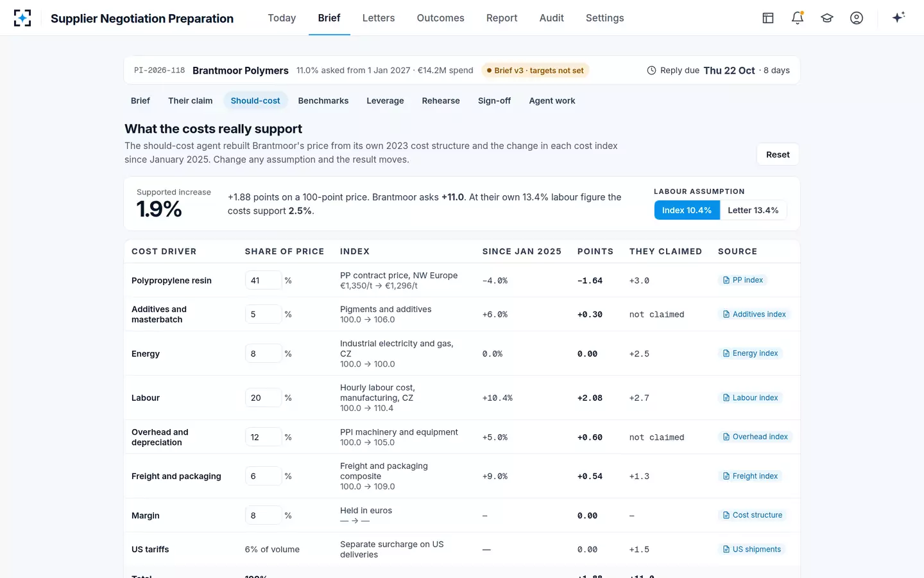Screen dimensions: 924x578
Task: Go to the Today tab
Action: (x=282, y=18)
